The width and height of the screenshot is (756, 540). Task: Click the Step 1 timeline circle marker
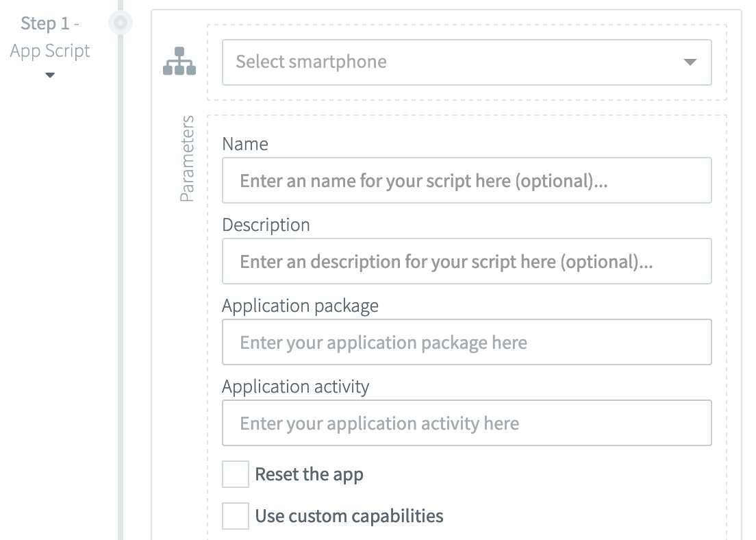[121, 23]
